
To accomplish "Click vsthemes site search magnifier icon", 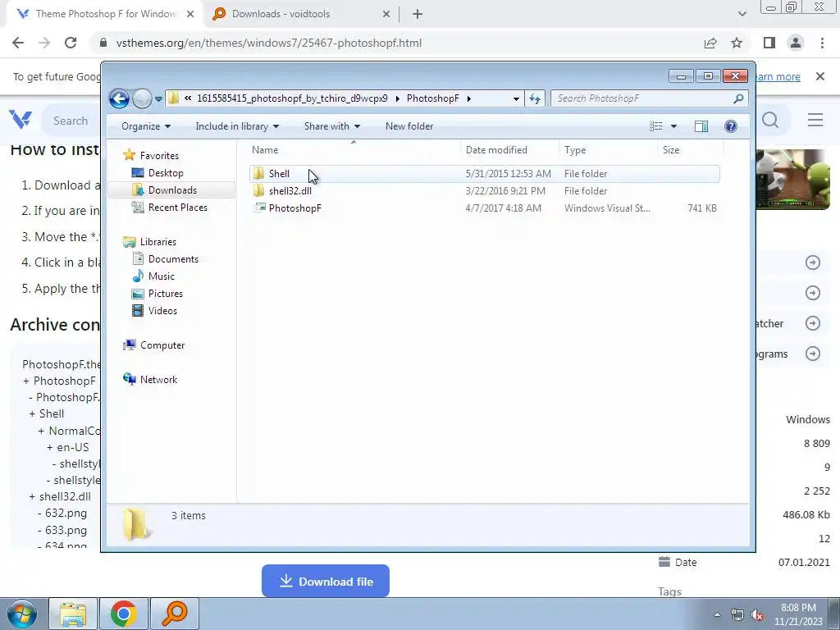I will pos(770,121).
